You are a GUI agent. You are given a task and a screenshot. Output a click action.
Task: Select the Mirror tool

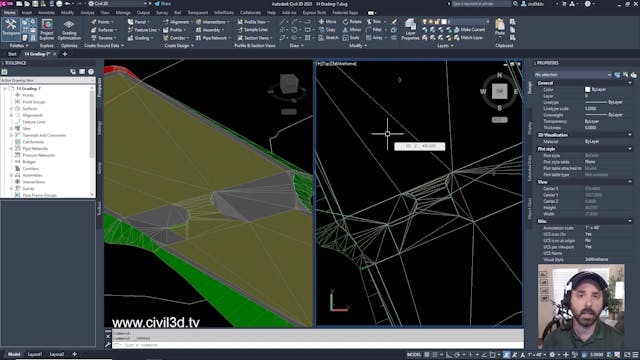coord(352,30)
